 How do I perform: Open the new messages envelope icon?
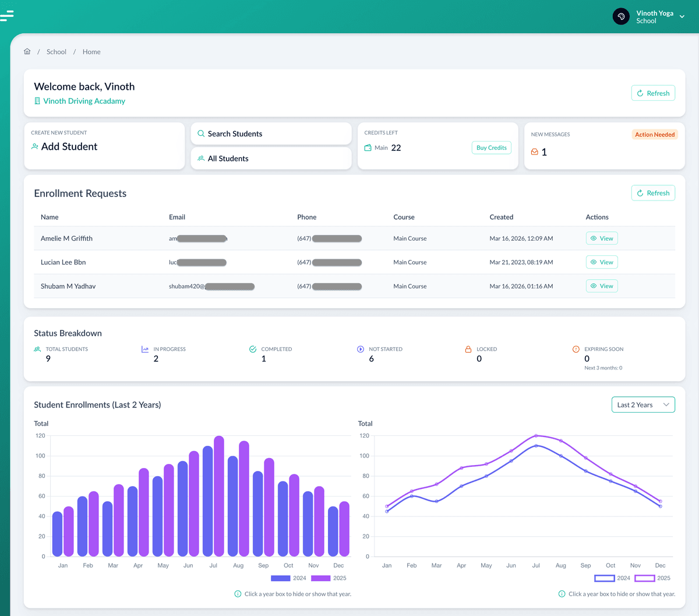click(535, 152)
